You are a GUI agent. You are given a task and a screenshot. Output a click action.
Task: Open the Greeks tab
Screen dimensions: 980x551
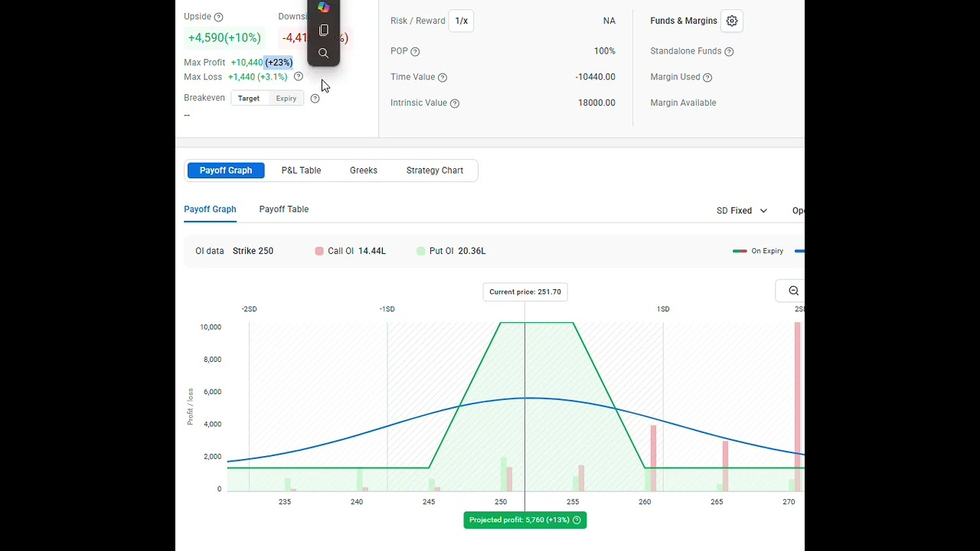pos(364,171)
